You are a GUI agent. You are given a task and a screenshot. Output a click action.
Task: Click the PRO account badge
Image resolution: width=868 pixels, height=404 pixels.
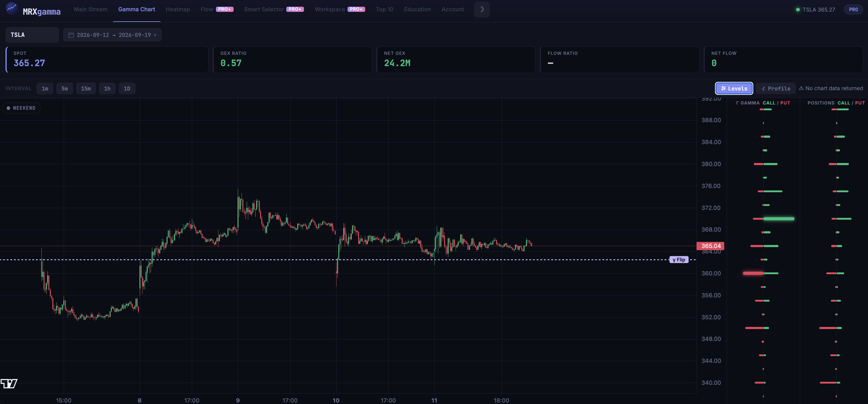(x=853, y=9)
